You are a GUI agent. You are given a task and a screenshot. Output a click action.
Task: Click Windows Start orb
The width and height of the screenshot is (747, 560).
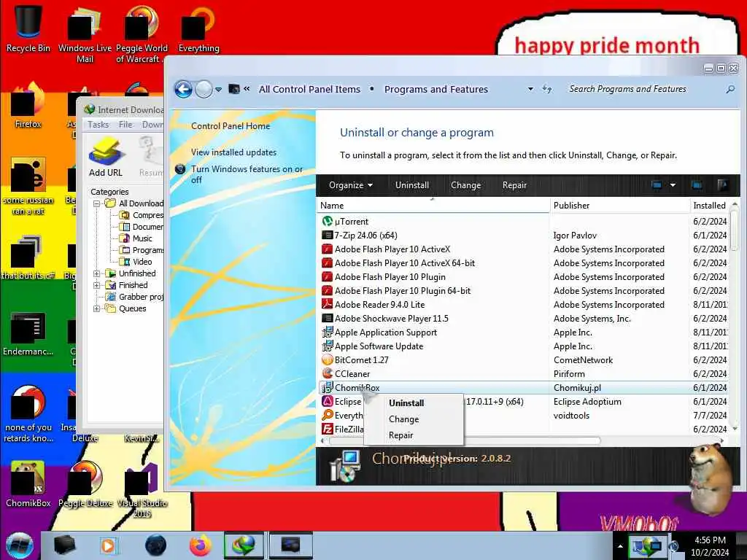[20, 545]
